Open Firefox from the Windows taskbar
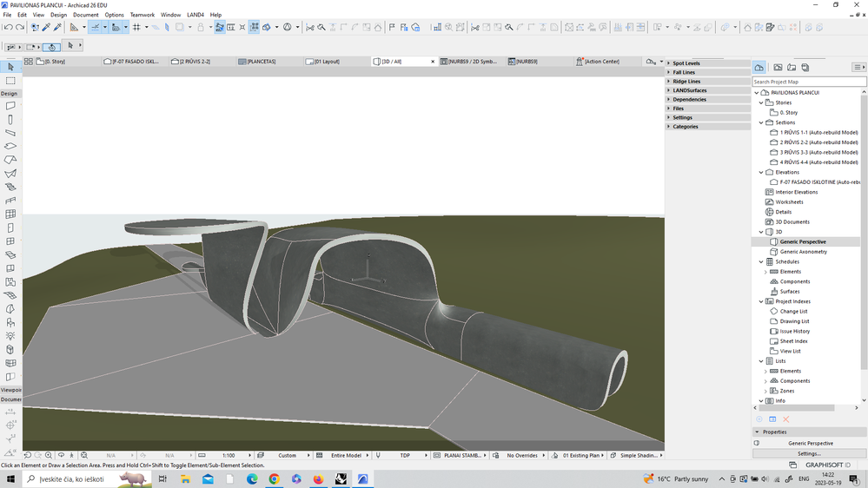868x488 pixels. click(319, 478)
